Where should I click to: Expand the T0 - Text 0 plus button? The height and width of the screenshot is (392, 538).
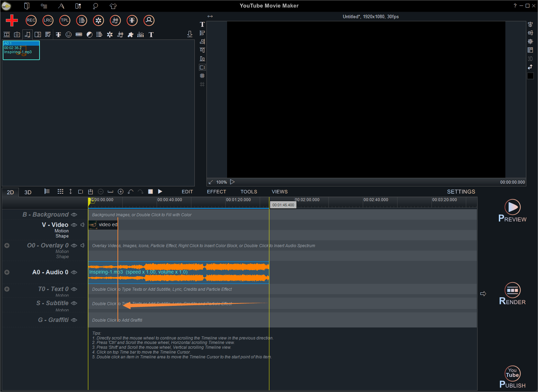click(7, 289)
